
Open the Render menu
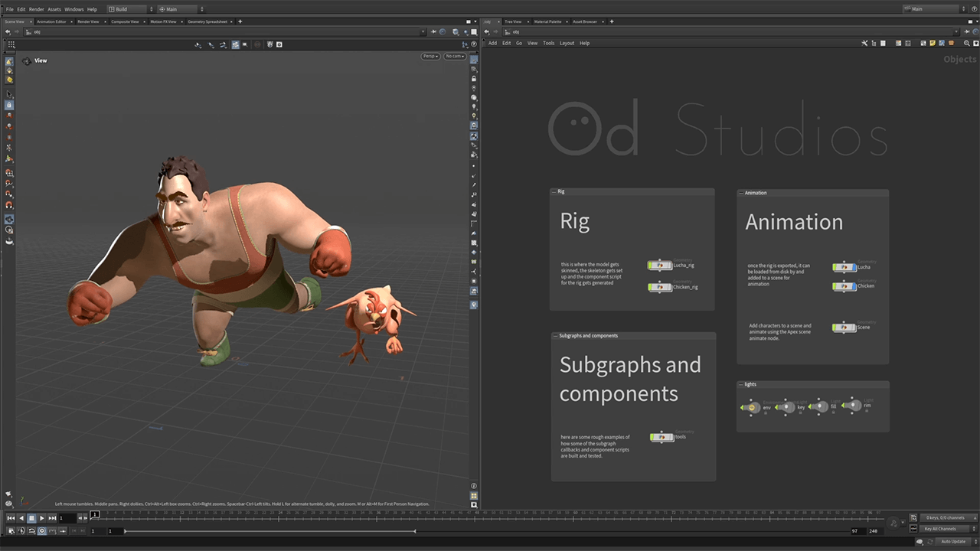tap(36, 9)
